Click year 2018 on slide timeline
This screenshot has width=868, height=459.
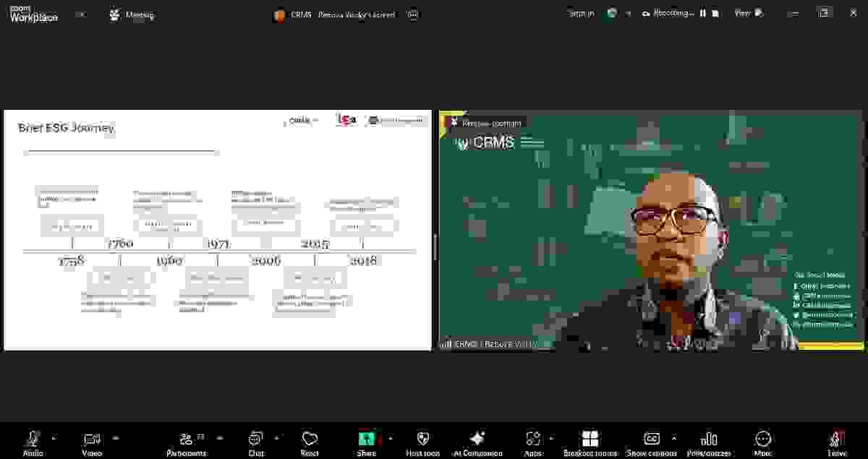tap(364, 261)
